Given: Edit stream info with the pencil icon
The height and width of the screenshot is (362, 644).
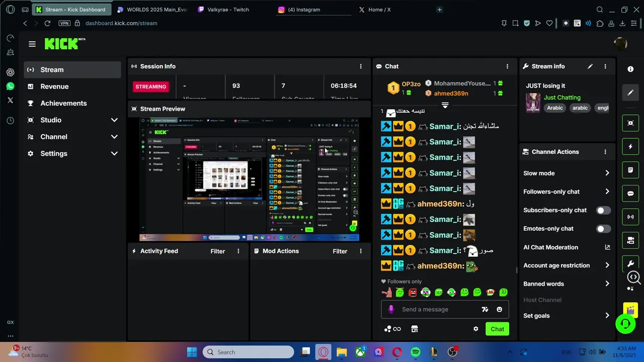Looking at the screenshot, I should coord(590,66).
